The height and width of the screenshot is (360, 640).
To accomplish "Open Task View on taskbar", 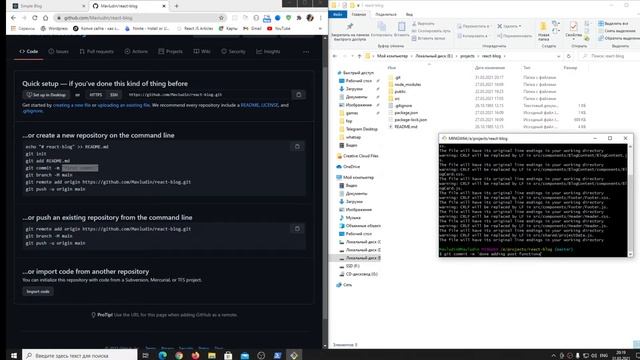I will (145, 356).
